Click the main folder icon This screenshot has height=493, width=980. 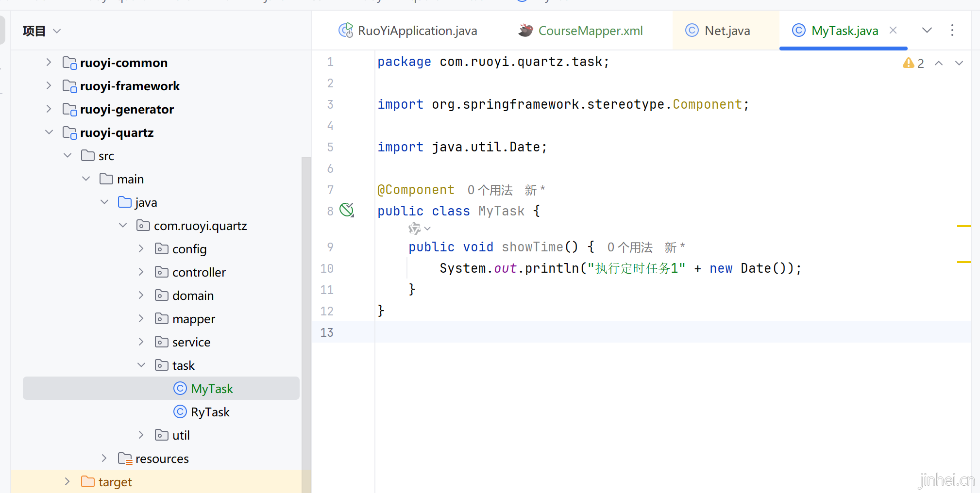(106, 179)
